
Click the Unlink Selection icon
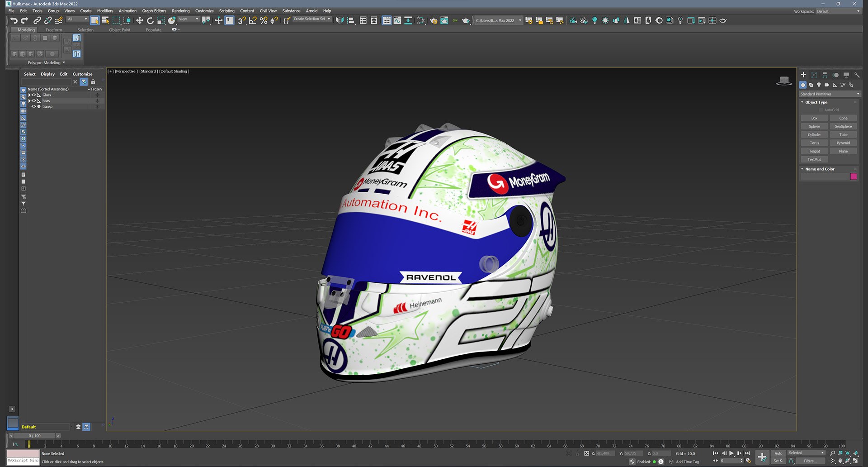point(48,20)
